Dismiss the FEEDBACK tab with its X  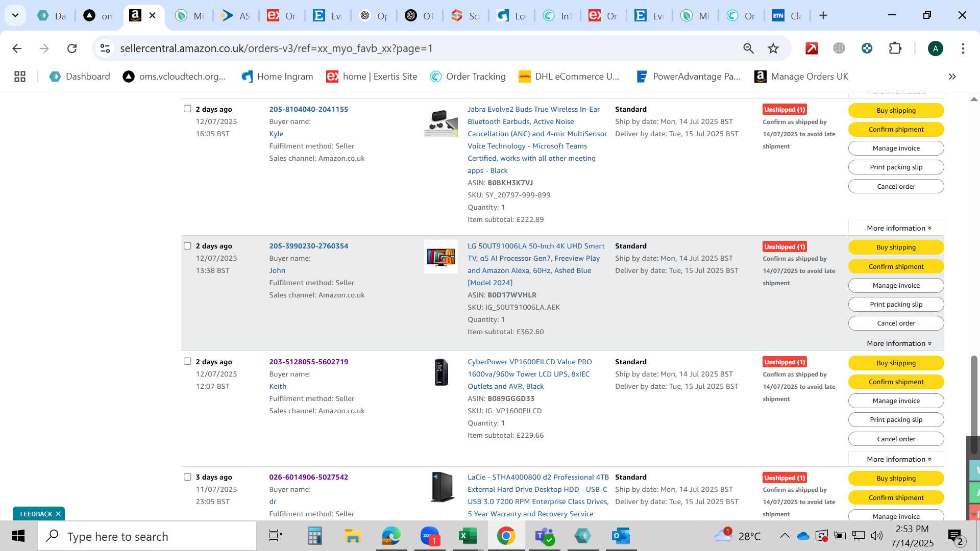58,514
